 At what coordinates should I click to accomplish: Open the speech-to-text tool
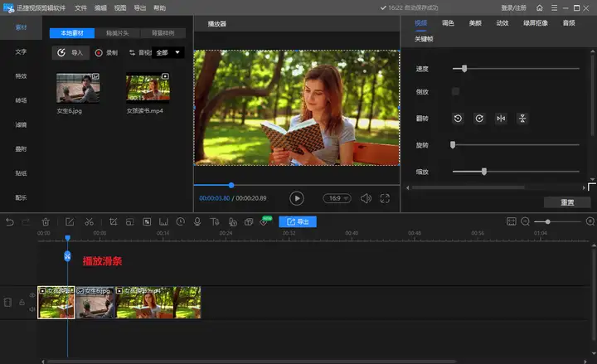pos(233,222)
